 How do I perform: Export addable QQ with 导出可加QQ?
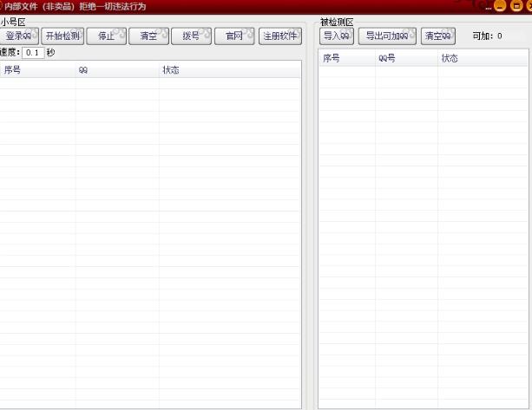point(386,36)
